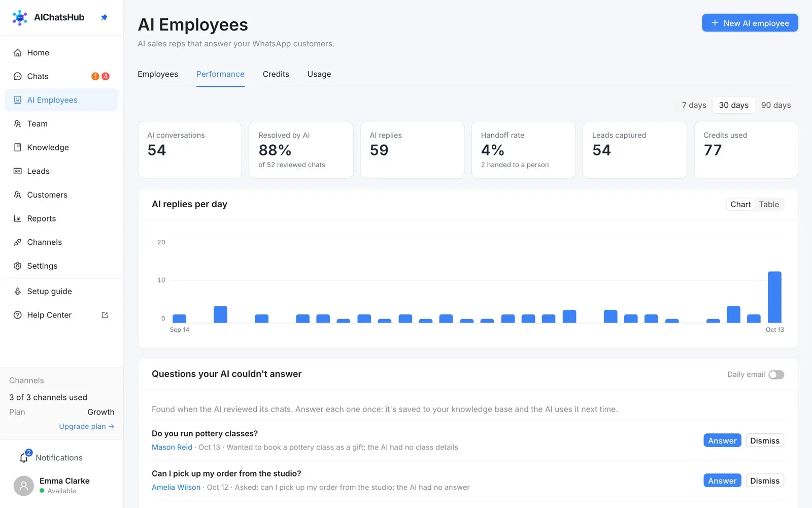Image resolution: width=812 pixels, height=508 pixels.
Task: Click the "3 of 3 channels used" text
Action: [48, 397]
